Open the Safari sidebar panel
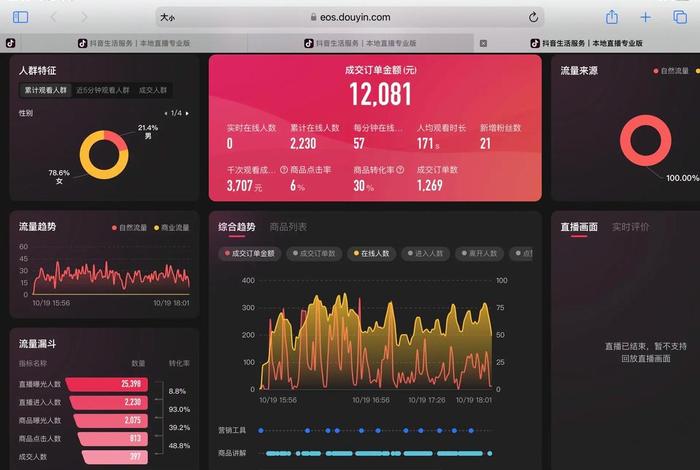Screen dimensions: 700x470 click(21, 17)
